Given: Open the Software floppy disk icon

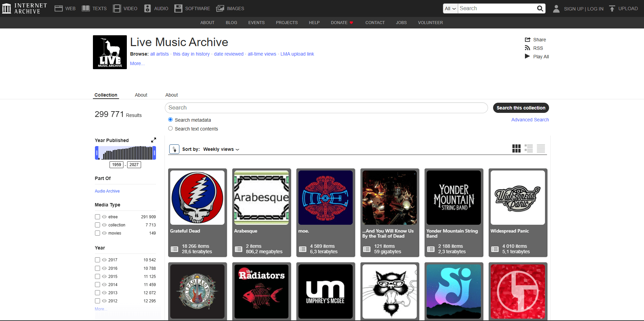Looking at the screenshot, I should [x=178, y=8].
